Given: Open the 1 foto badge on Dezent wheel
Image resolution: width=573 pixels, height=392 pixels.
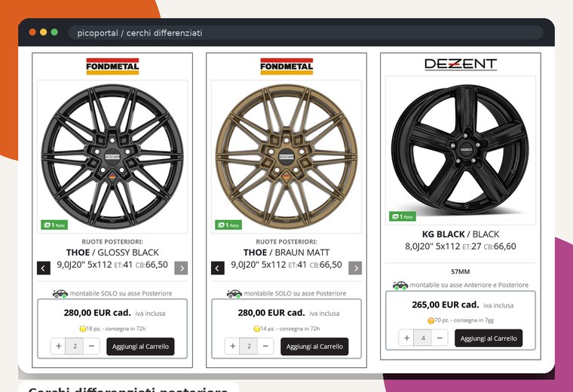Looking at the screenshot, I should (x=403, y=216).
